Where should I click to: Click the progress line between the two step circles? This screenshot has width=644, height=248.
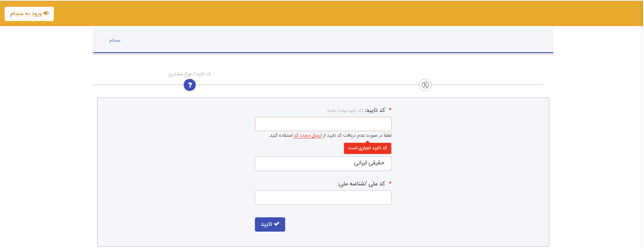click(307, 85)
